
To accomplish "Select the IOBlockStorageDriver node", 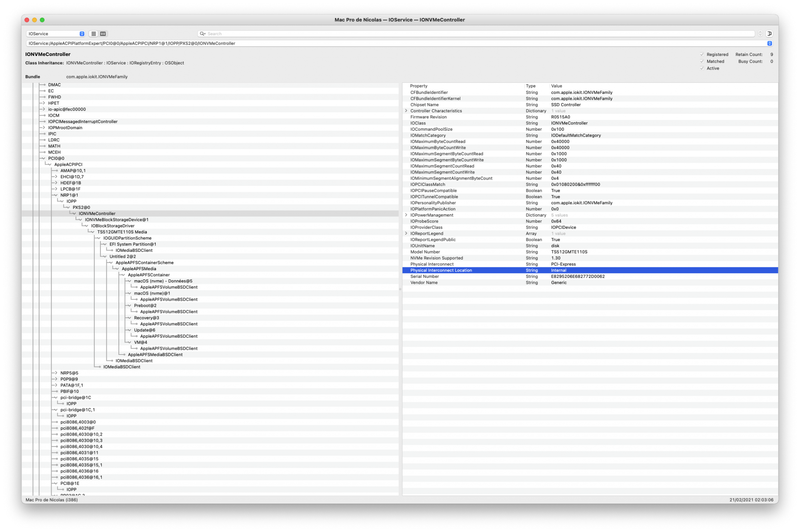I will tap(112, 226).
